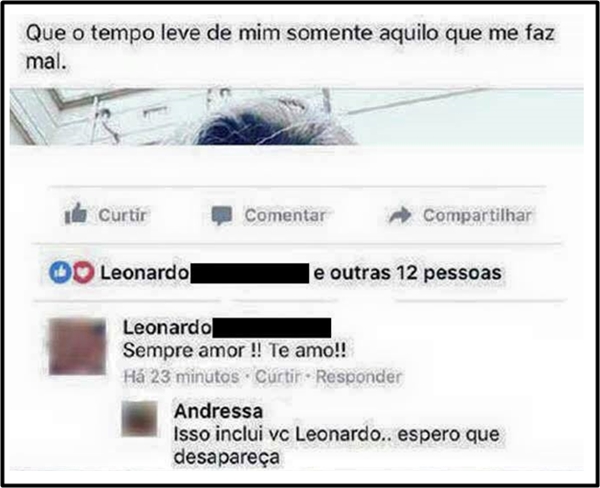Viewport: 600px width, 488px height.
Task: Open Andressa's blurred profile picture
Action: click(x=140, y=419)
